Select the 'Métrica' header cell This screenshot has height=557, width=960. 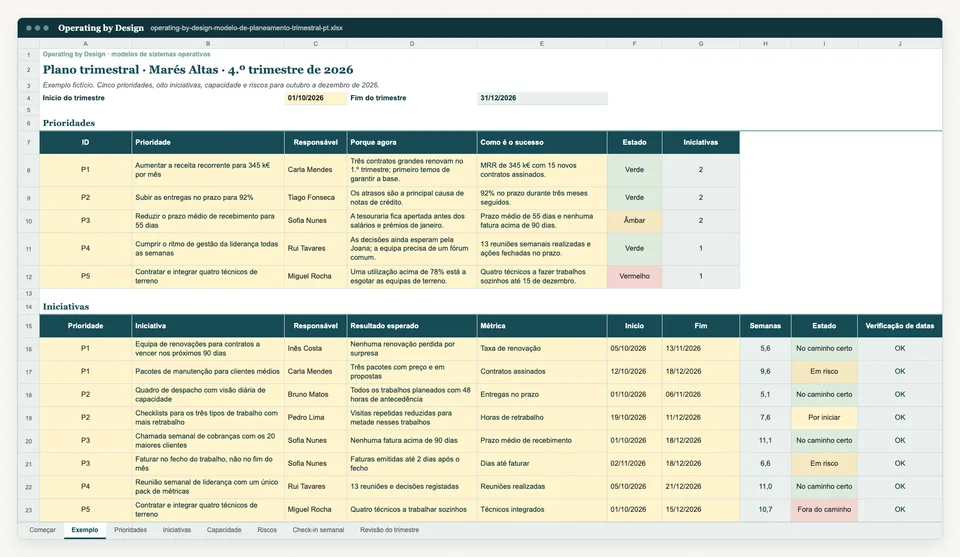pyautogui.click(x=542, y=326)
